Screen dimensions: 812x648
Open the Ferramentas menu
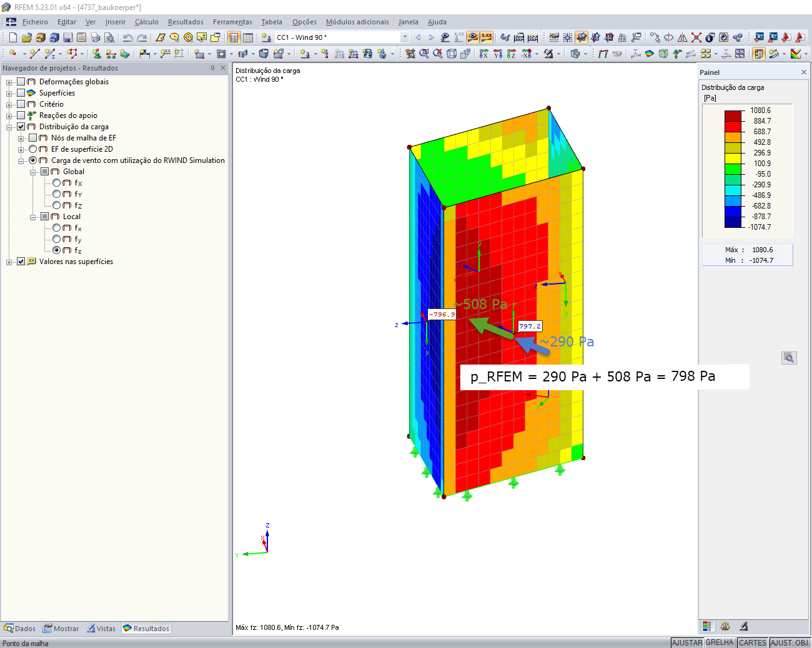point(232,22)
